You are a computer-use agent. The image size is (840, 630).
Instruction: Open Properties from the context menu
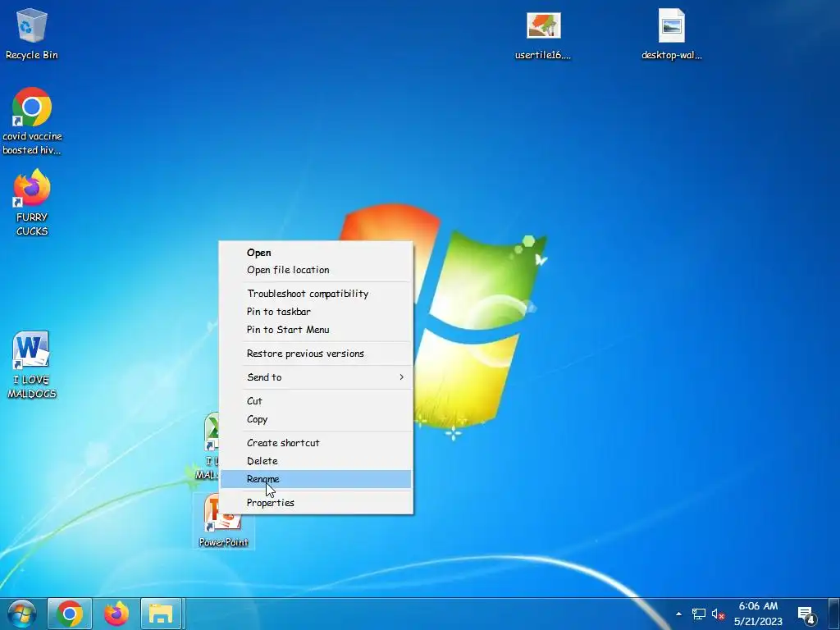click(316, 503)
